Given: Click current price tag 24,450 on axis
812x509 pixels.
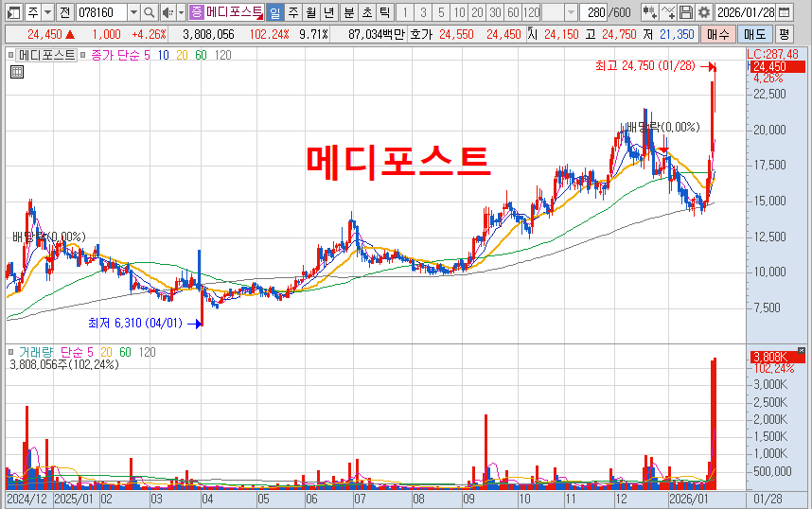Looking at the screenshot, I should (777, 67).
